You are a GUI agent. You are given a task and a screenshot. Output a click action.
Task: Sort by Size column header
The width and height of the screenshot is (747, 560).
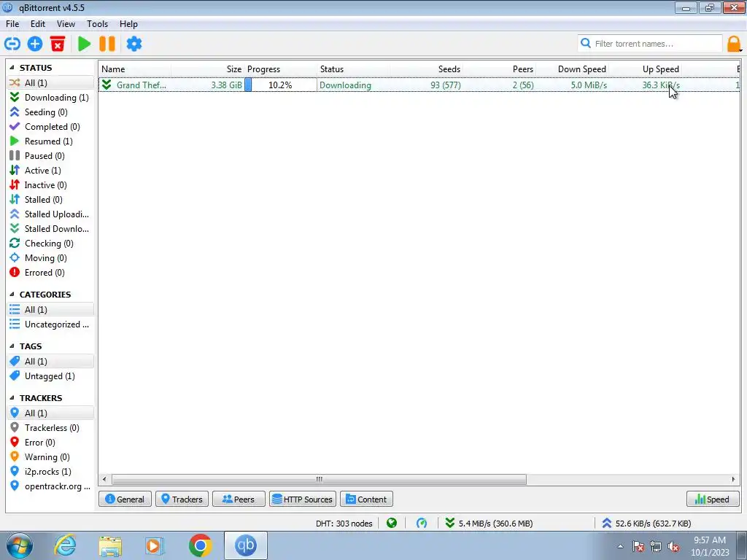208,69
